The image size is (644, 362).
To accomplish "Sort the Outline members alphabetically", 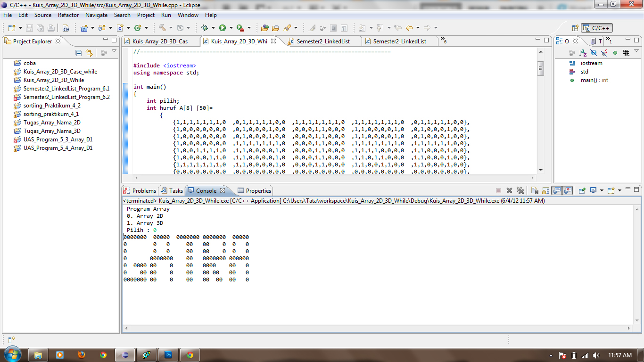I will point(582,53).
